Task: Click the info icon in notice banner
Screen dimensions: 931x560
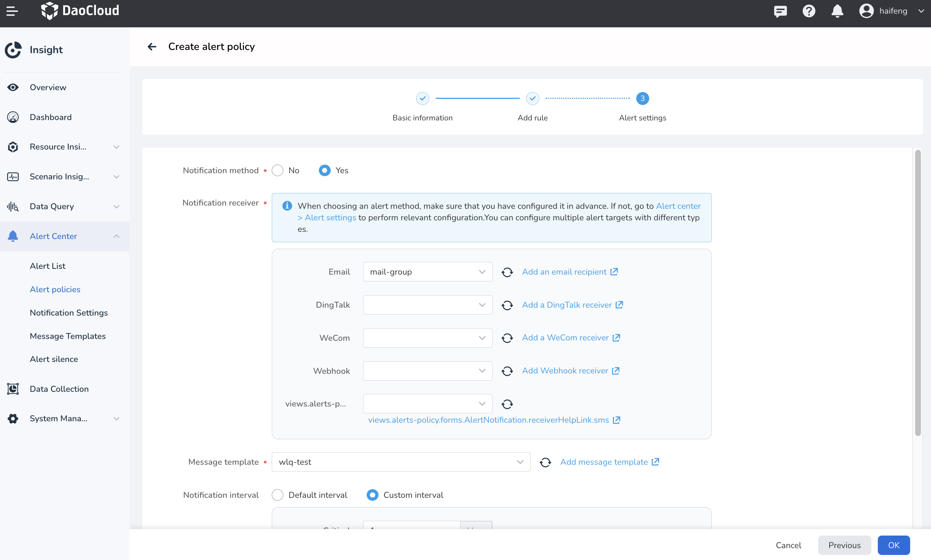Action: 287,206
